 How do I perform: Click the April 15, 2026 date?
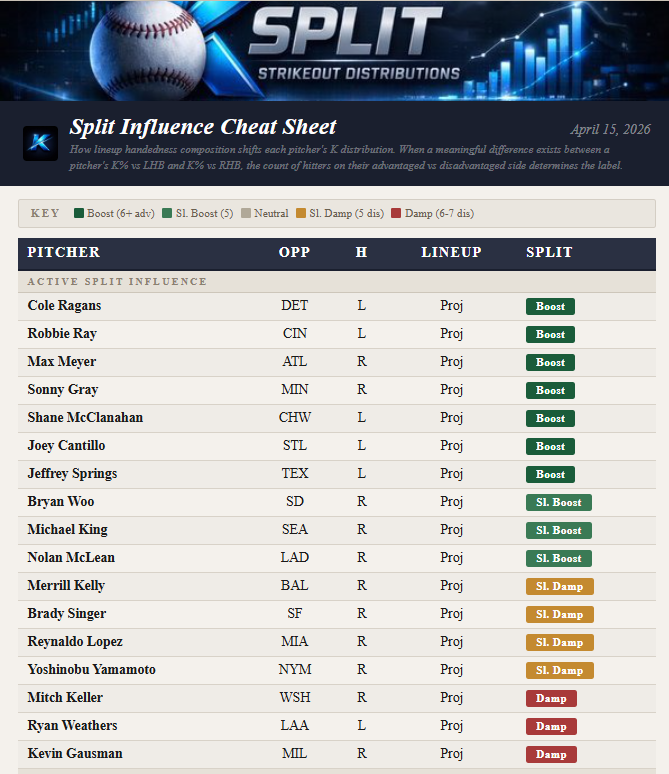tap(610, 129)
